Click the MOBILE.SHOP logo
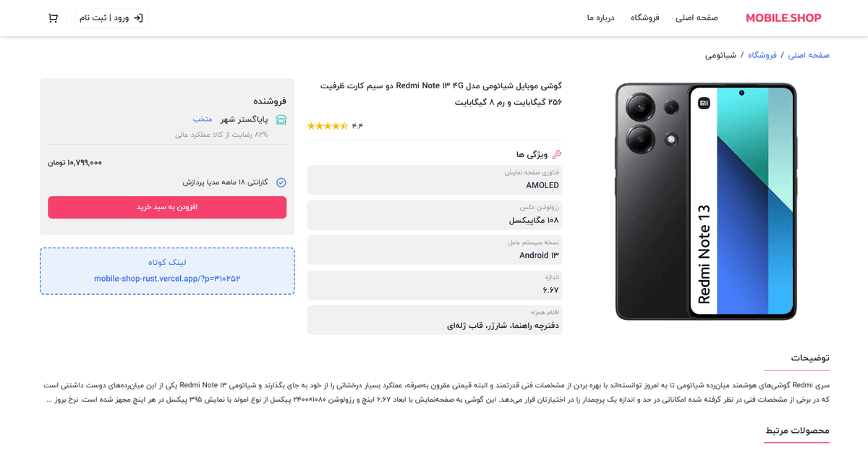 (783, 18)
